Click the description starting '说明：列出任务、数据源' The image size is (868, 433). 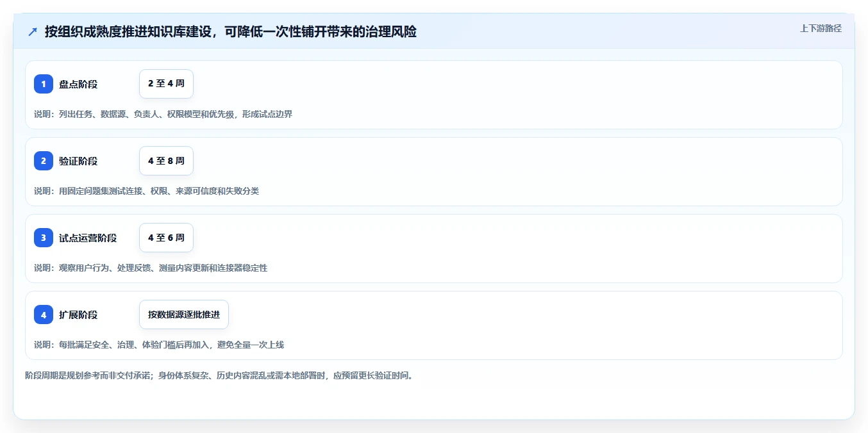(x=163, y=114)
